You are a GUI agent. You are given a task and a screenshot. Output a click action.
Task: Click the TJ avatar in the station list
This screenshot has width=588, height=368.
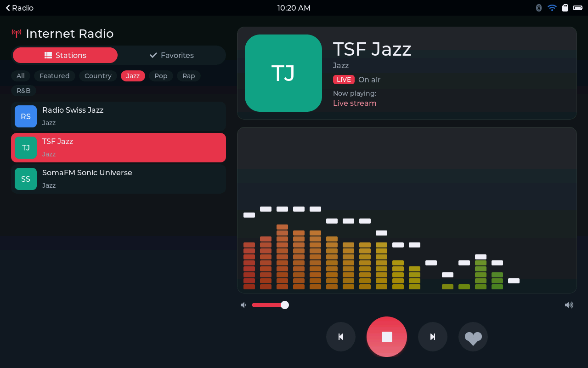(26, 148)
